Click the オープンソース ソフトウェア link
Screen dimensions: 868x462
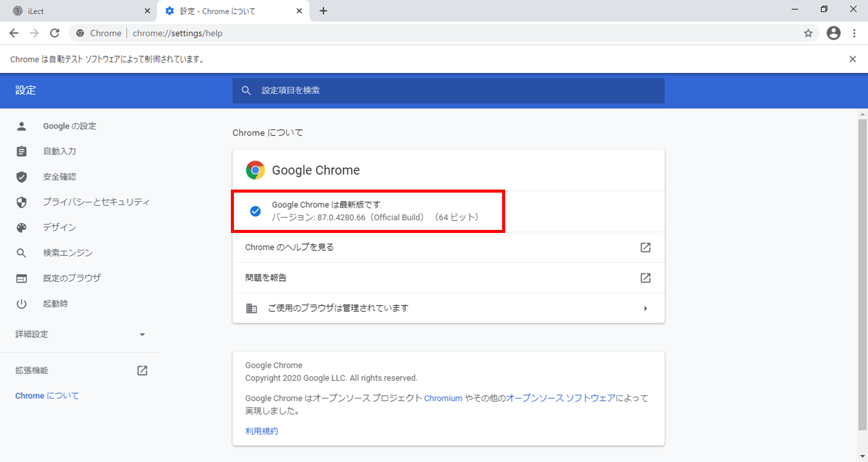(x=560, y=398)
